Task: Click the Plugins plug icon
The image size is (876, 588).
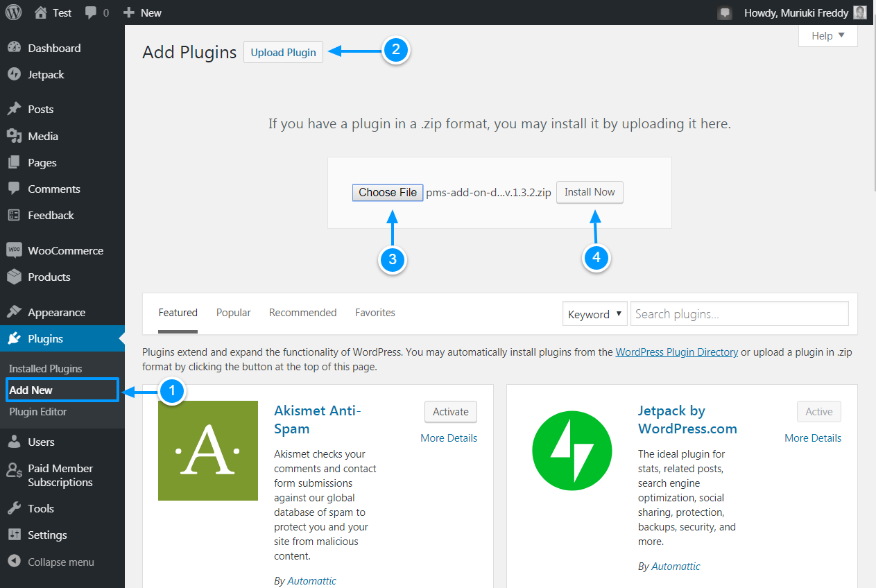Action: [14, 338]
